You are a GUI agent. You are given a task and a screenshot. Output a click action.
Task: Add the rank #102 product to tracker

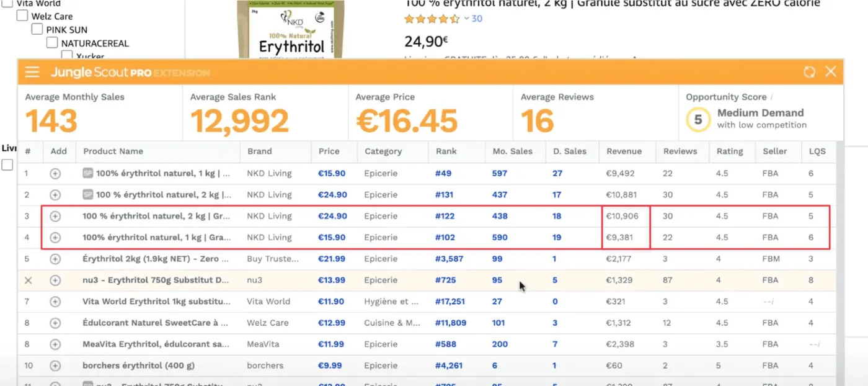(55, 238)
